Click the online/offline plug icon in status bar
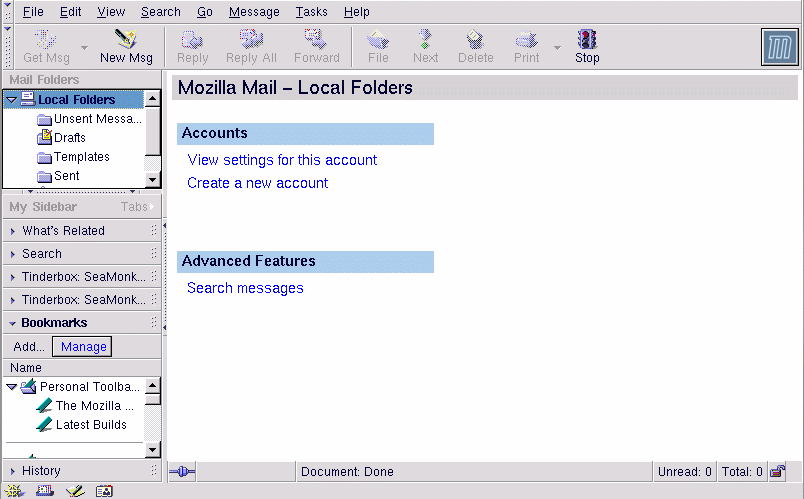Screen dimensions: 804x499 (x=182, y=471)
